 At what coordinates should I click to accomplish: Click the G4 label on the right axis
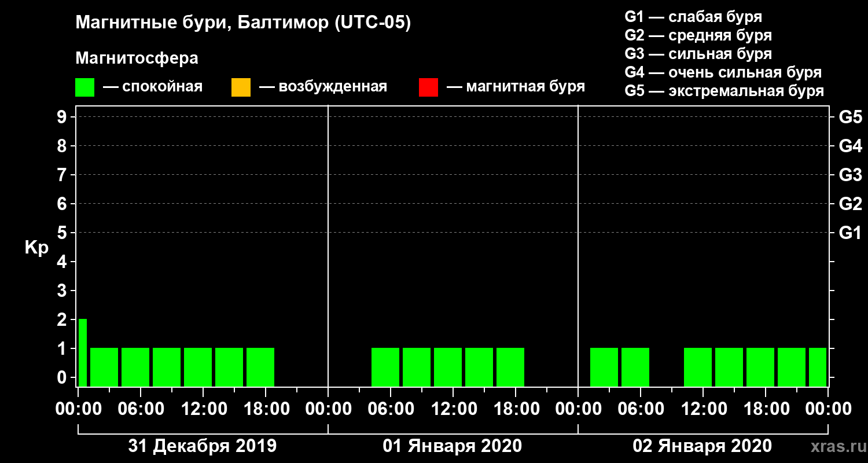pyautogui.click(x=850, y=146)
